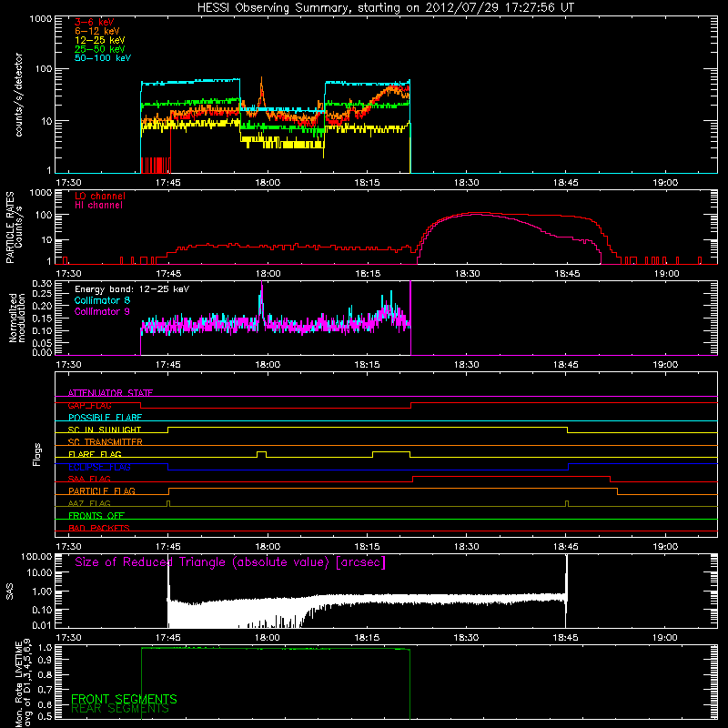Click the 17:30 tick under the top plot
This screenshot has width=728, height=728.
(x=69, y=183)
